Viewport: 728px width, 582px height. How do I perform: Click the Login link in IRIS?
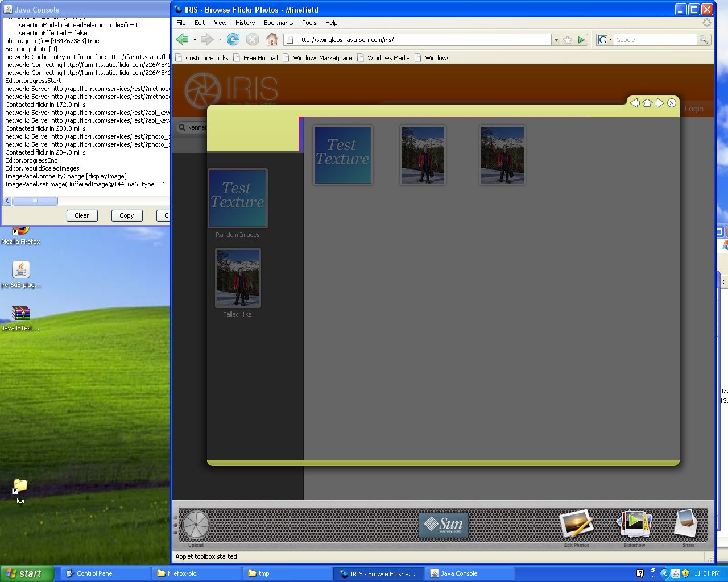tap(693, 109)
